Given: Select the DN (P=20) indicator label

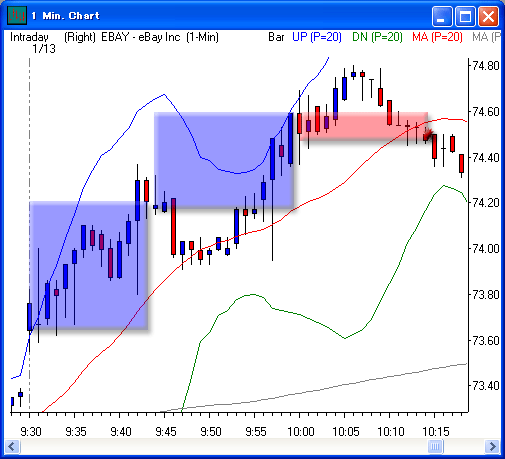Looking at the screenshot, I should (377, 37).
